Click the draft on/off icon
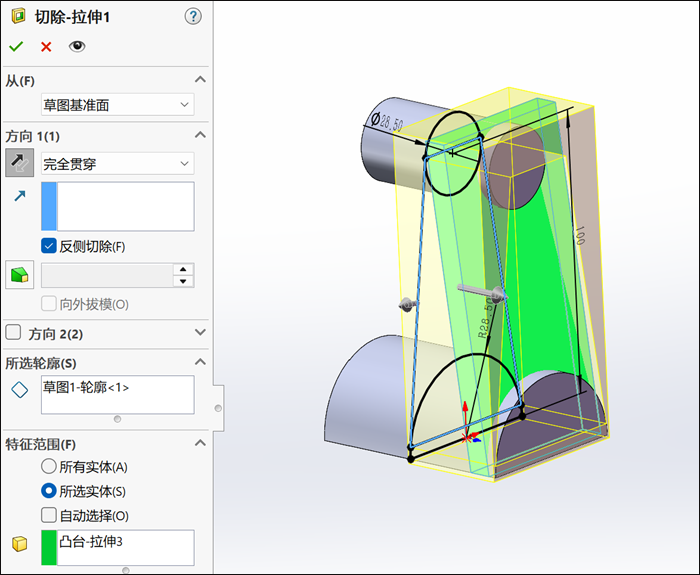 [19, 275]
